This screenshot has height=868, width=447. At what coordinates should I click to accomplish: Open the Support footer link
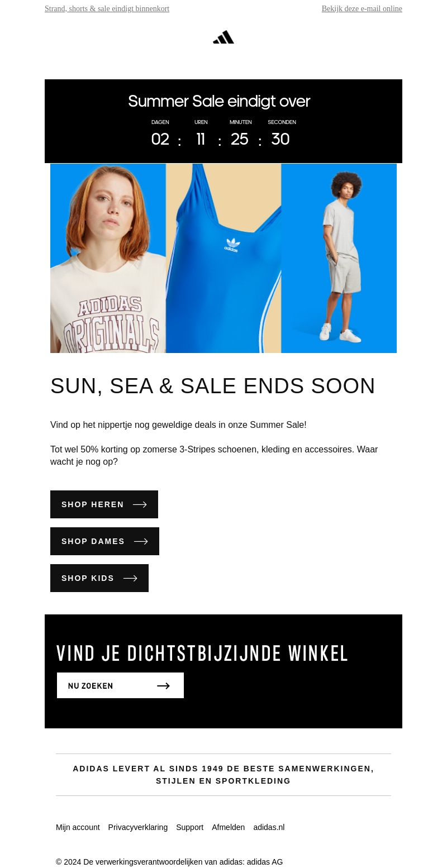[x=189, y=827]
